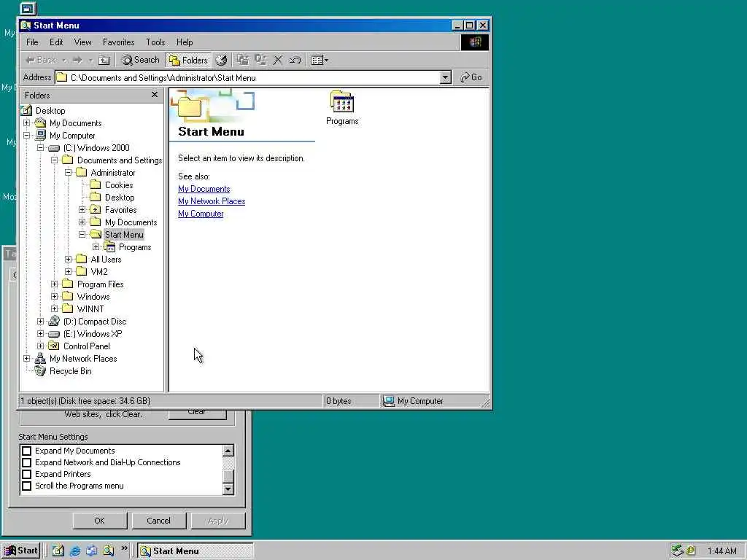Click the Undo toolbar icon

[295, 60]
